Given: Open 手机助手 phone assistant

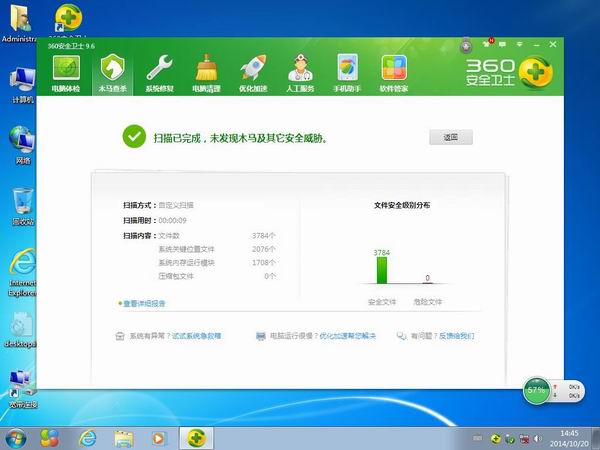Looking at the screenshot, I should point(347,74).
